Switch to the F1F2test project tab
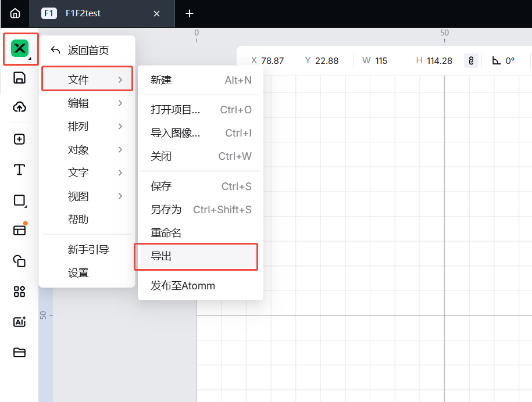Viewport: 532px width, 402px height. 93,13
